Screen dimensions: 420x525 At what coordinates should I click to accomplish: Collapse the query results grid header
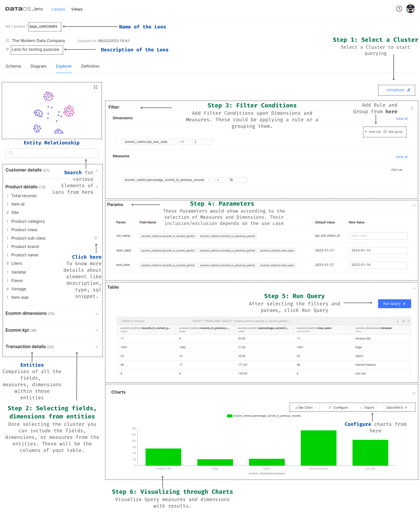[409, 321]
